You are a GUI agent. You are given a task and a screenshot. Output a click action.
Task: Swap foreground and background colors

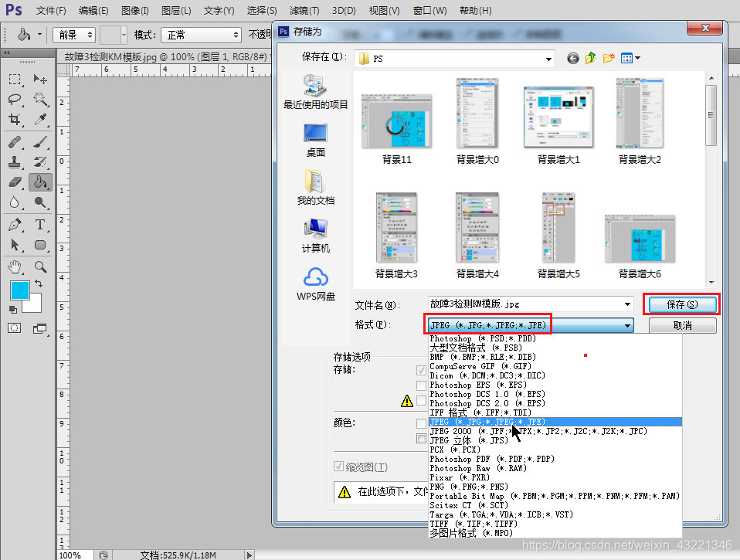click(39, 283)
